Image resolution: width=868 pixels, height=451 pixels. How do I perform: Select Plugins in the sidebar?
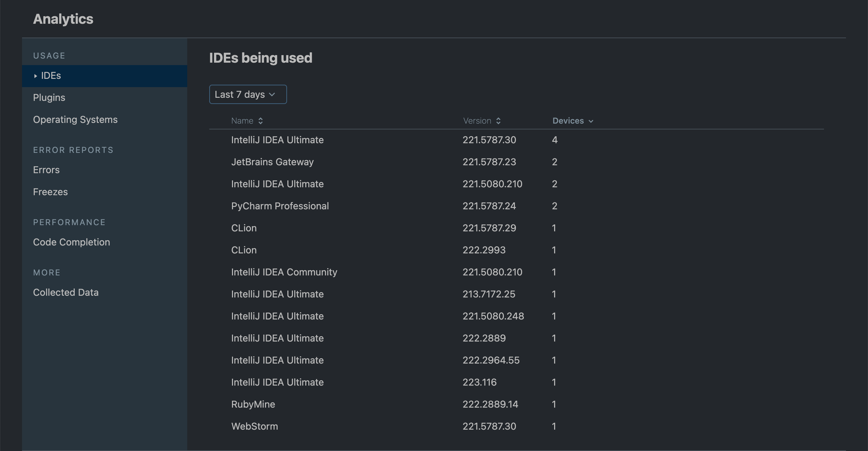(x=49, y=97)
